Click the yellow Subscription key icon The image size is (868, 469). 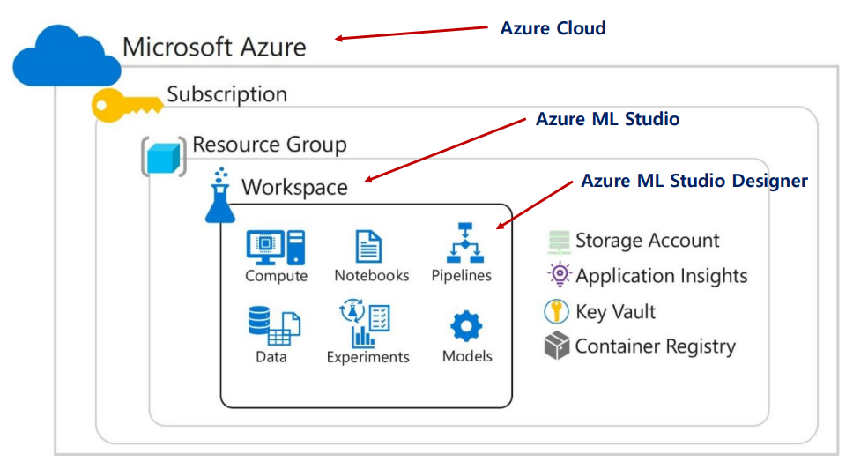(127, 105)
